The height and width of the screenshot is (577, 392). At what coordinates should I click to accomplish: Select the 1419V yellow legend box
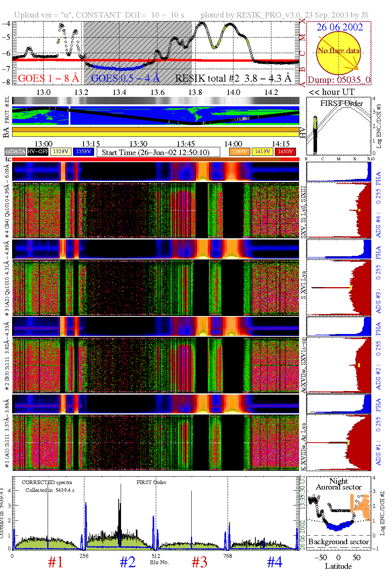point(262,152)
